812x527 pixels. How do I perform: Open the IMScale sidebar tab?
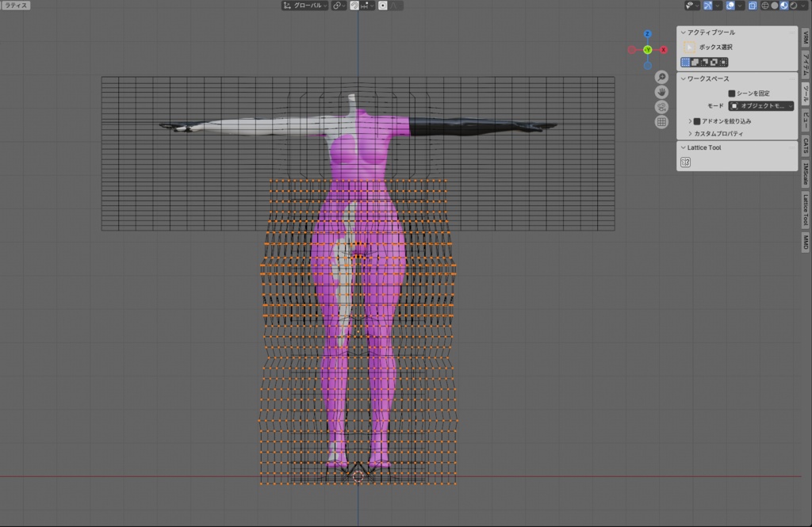tap(806, 174)
